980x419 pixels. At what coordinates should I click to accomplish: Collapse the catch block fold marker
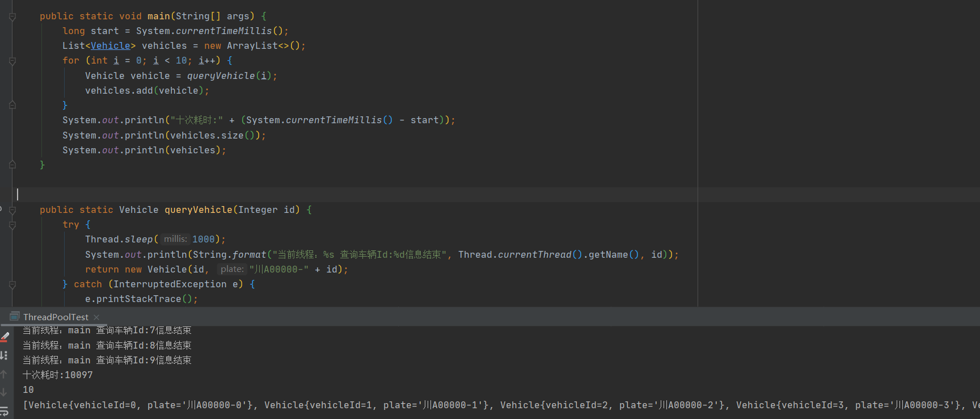tap(12, 284)
